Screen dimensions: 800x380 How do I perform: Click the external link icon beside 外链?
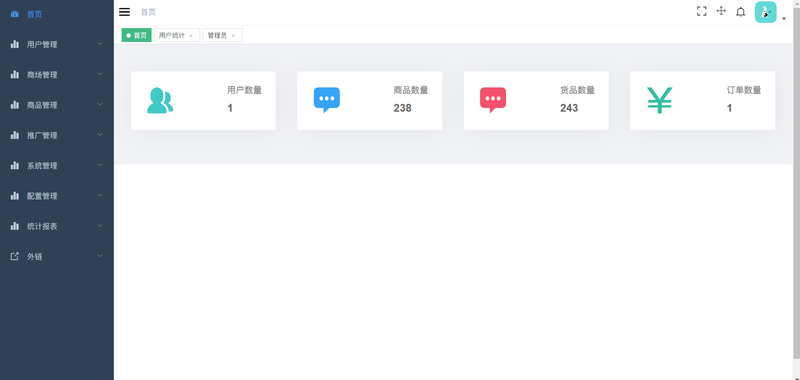pos(15,257)
